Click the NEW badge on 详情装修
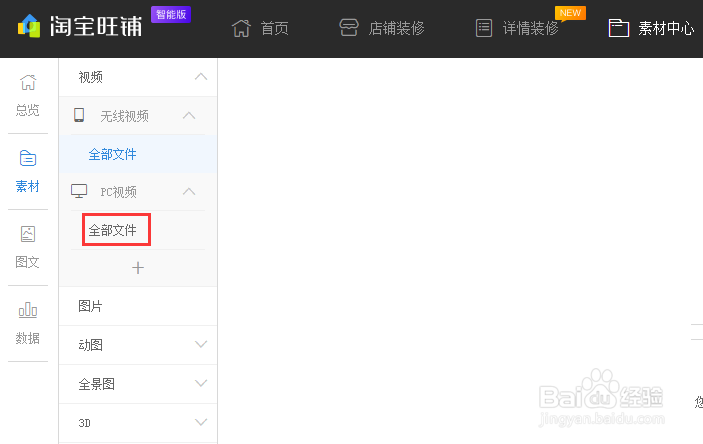The image size is (703, 444). pos(570,13)
